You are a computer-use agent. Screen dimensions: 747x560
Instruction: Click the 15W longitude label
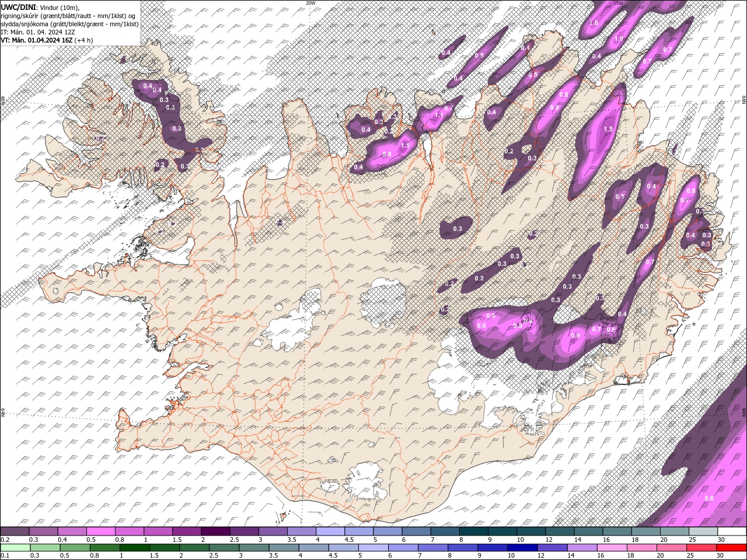[x=619, y=3]
